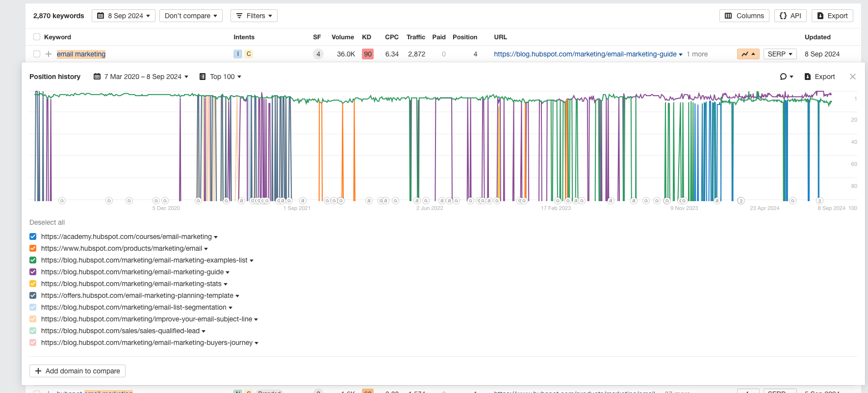Export the position history chart
Viewport: 868px width, 393px height.
pyautogui.click(x=820, y=77)
